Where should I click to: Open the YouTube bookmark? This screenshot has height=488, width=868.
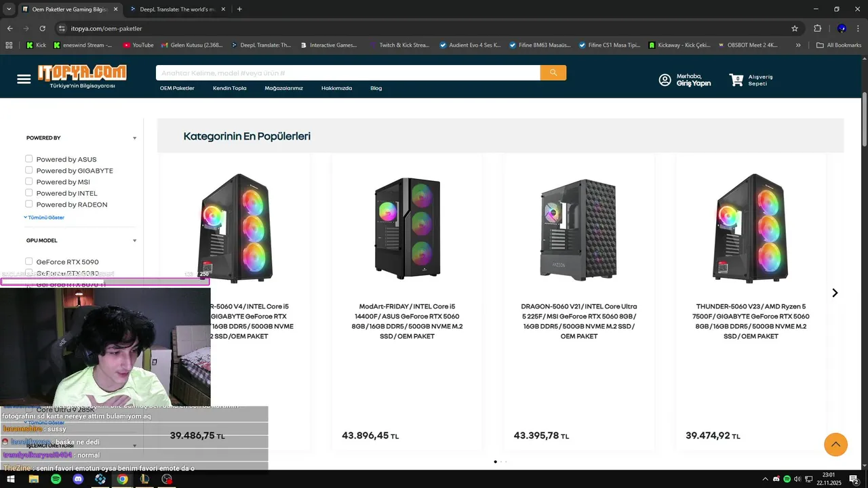coord(138,45)
